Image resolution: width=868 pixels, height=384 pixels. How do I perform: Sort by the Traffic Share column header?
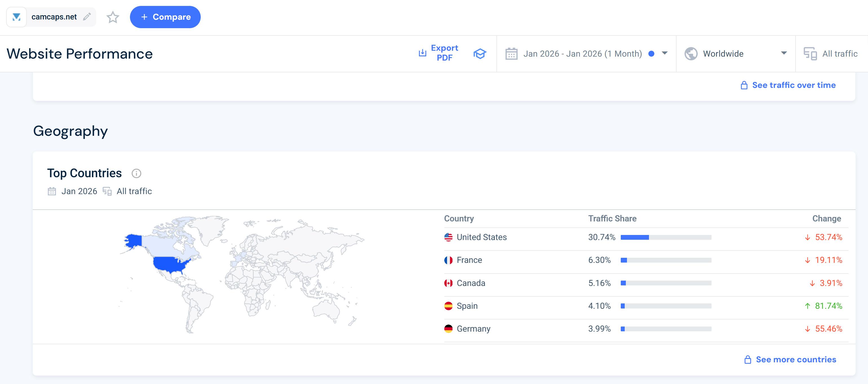(612, 219)
